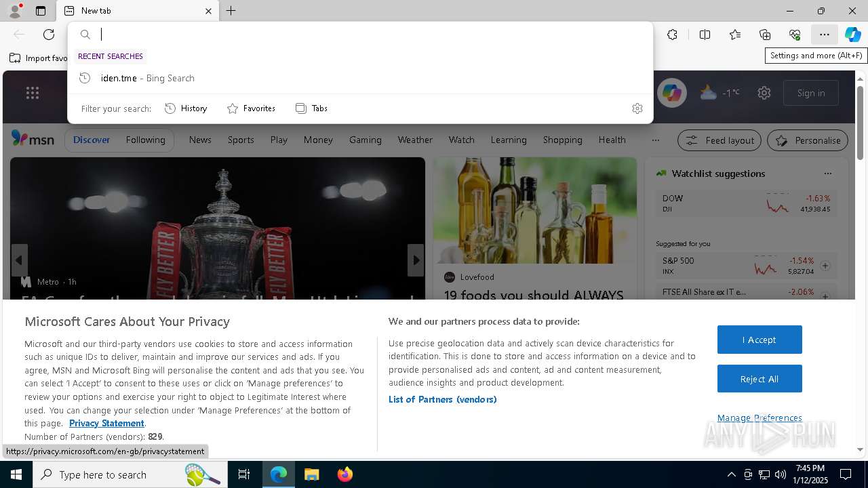Open the Shopping menu item
868x488 pixels.
[563, 140]
